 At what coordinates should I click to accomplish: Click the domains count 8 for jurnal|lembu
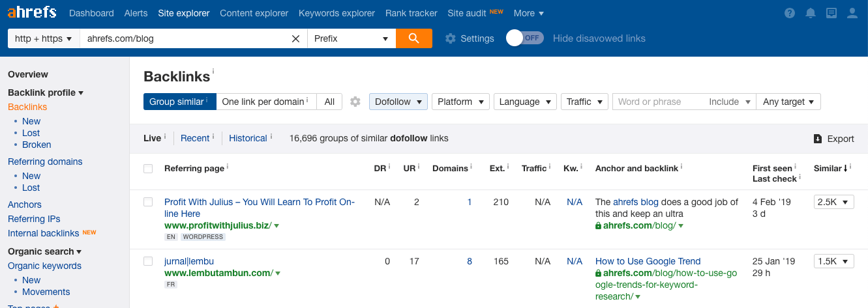(x=470, y=261)
